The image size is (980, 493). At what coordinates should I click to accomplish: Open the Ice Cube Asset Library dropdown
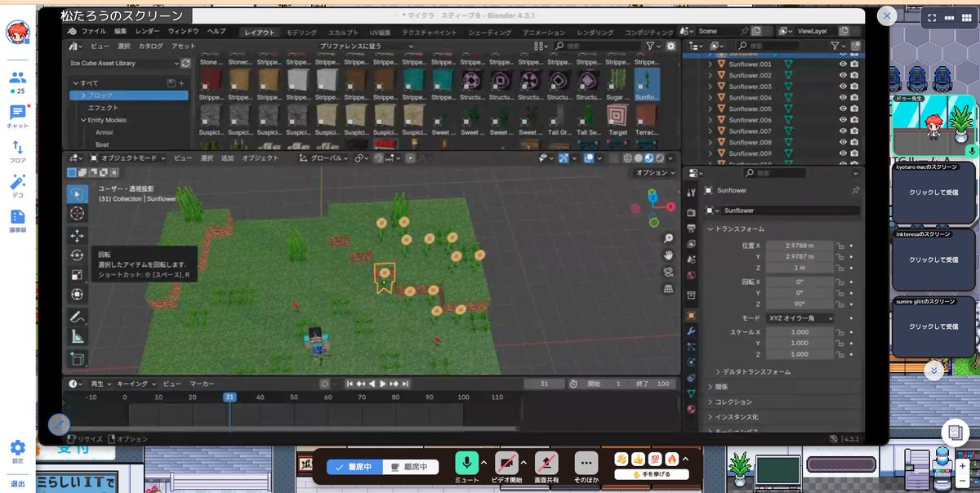pos(123,63)
